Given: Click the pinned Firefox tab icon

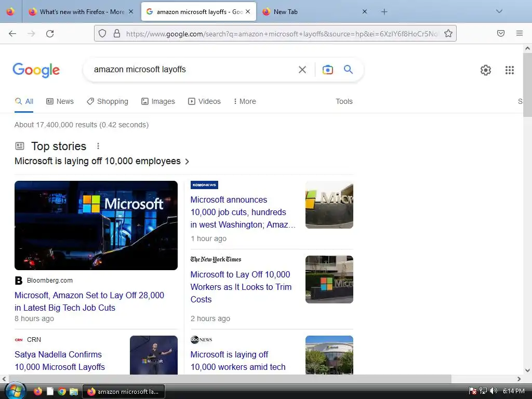Looking at the screenshot, I should tap(10, 11).
